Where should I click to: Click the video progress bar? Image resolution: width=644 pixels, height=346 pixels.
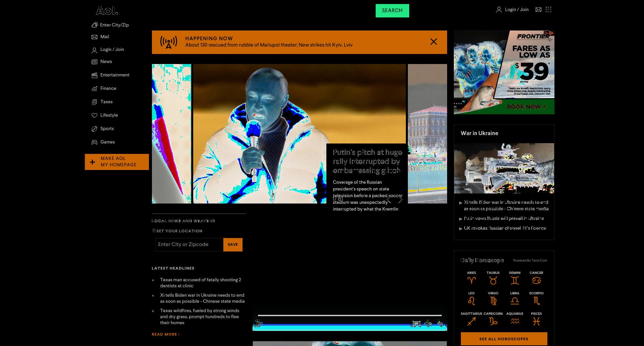click(350, 315)
